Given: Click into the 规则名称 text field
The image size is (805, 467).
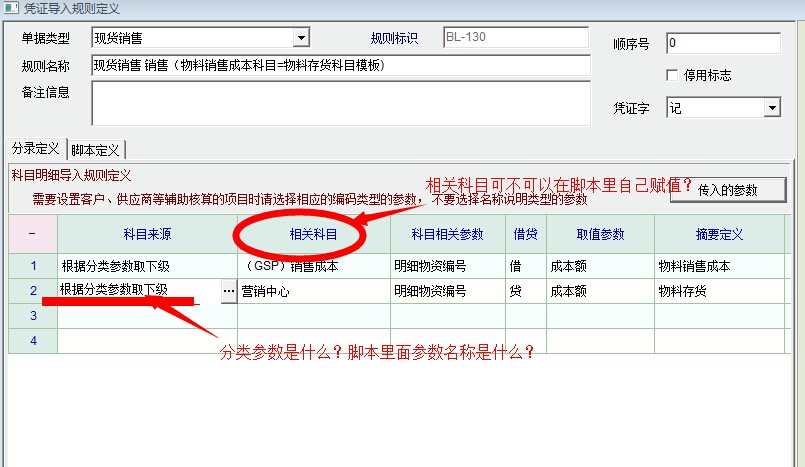Looking at the screenshot, I should tap(340, 66).
